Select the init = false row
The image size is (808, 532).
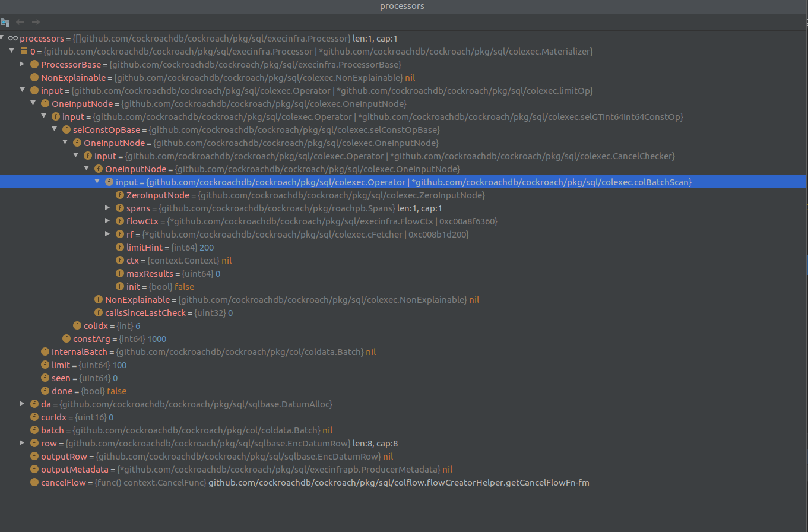[x=404, y=286]
